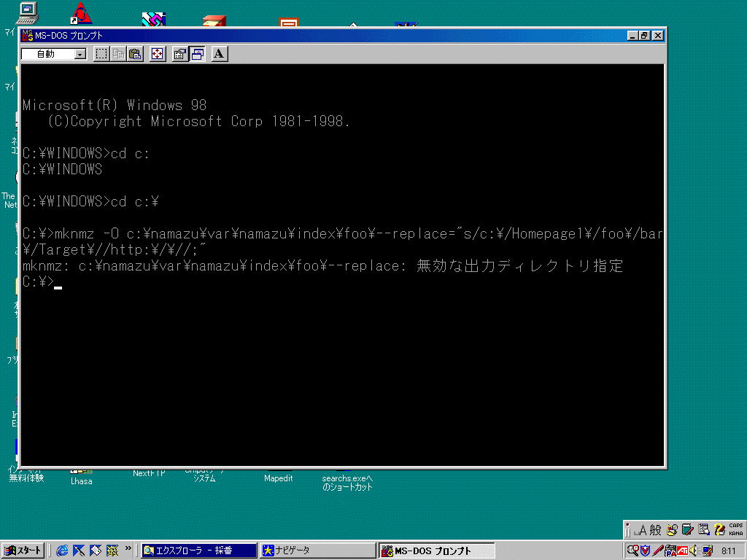Click the final C:¥> prompt
Screen dimensions: 747x560
click(38, 282)
